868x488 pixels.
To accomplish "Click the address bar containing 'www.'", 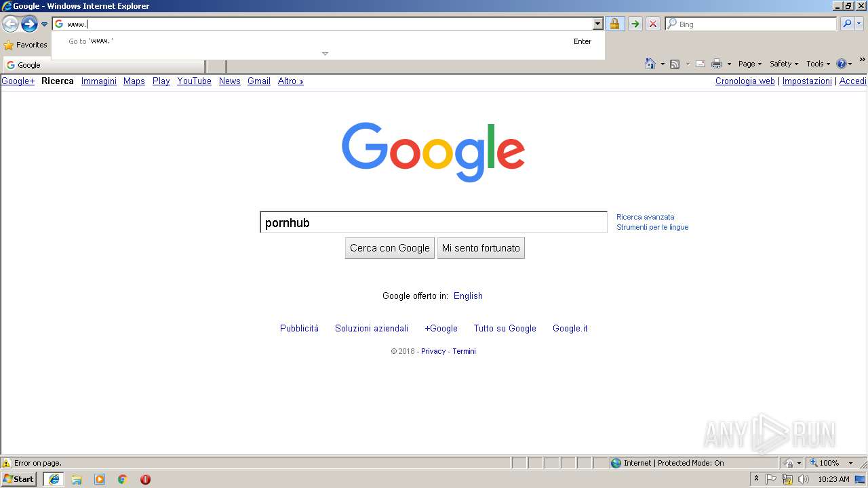I will pyautogui.click(x=323, y=24).
